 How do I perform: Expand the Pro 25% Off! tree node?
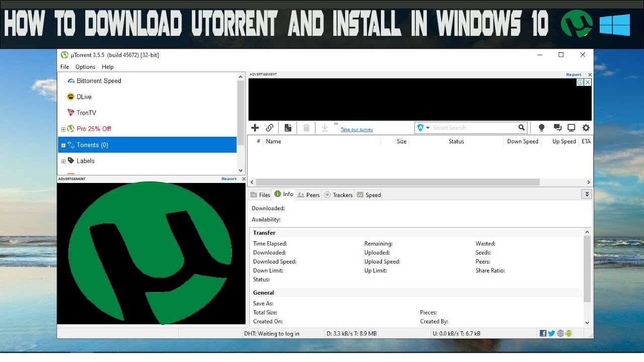(x=63, y=129)
